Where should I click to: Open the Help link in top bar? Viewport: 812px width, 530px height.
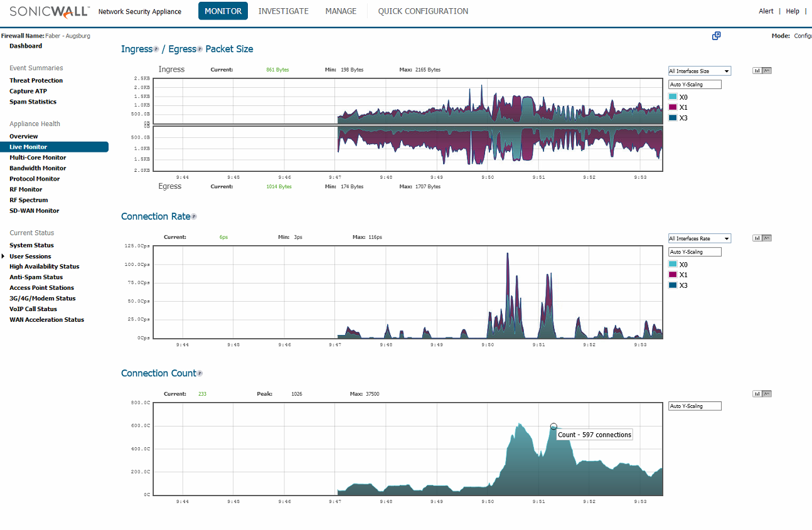click(x=793, y=11)
